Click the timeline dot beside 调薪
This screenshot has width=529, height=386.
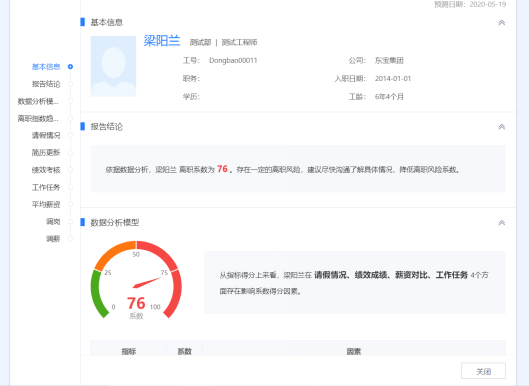[70, 239]
